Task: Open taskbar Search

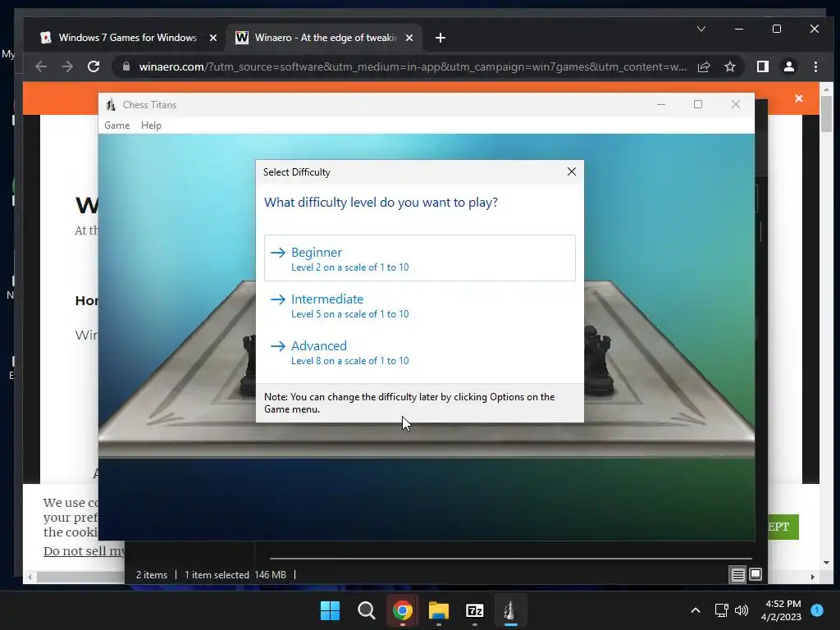Action: coord(367,610)
